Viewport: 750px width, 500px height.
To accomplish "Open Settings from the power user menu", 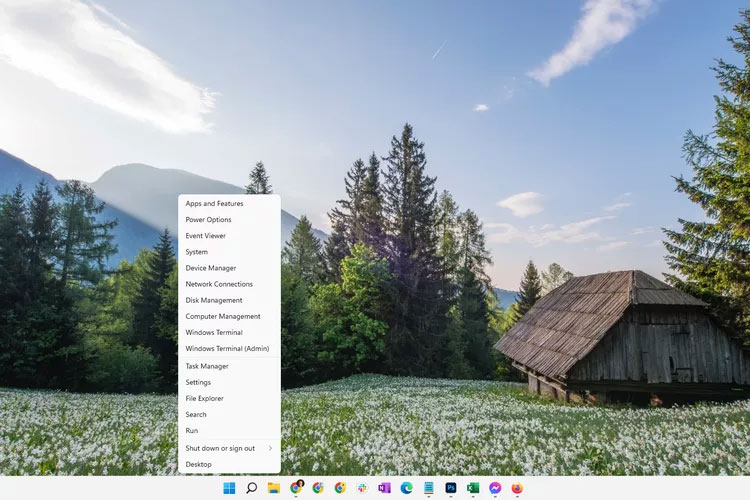I will pyautogui.click(x=229, y=382).
